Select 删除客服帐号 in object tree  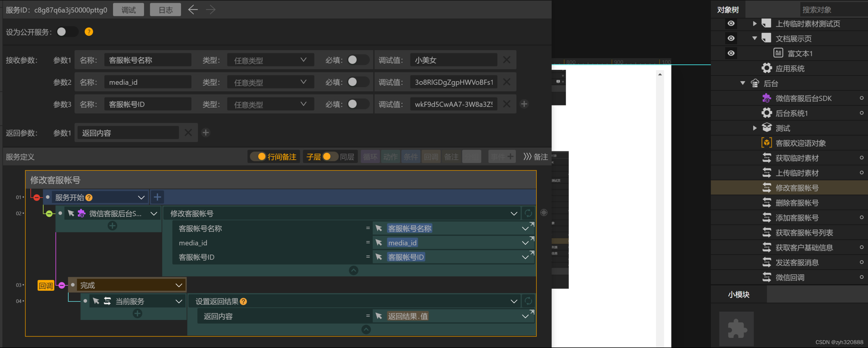point(797,203)
